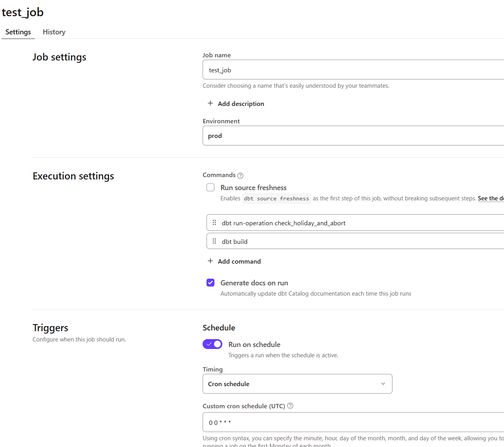The width and height of the screenshot is (504, 447).
Task: Open the See the docs link
Action: pyautogui.click(x=491, y=198)
